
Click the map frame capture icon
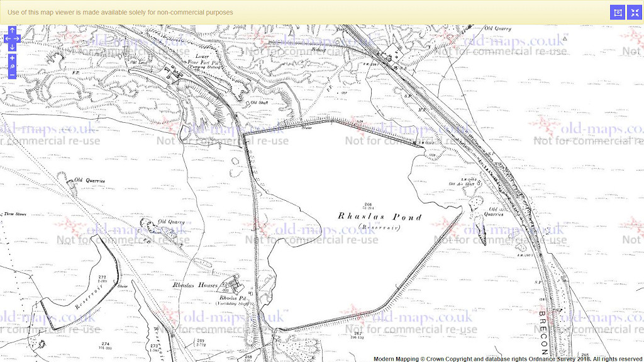(x=618, y=13)
